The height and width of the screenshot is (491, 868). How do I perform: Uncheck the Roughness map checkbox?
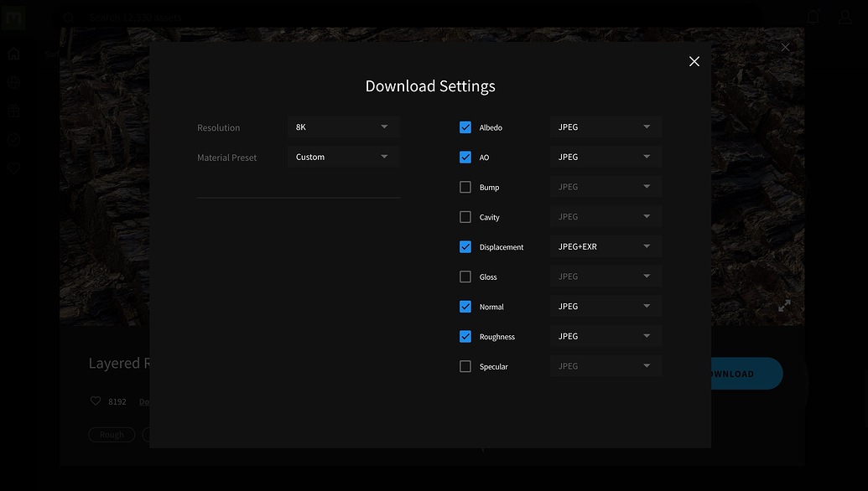pyautogui.click(x=465, y=337)
